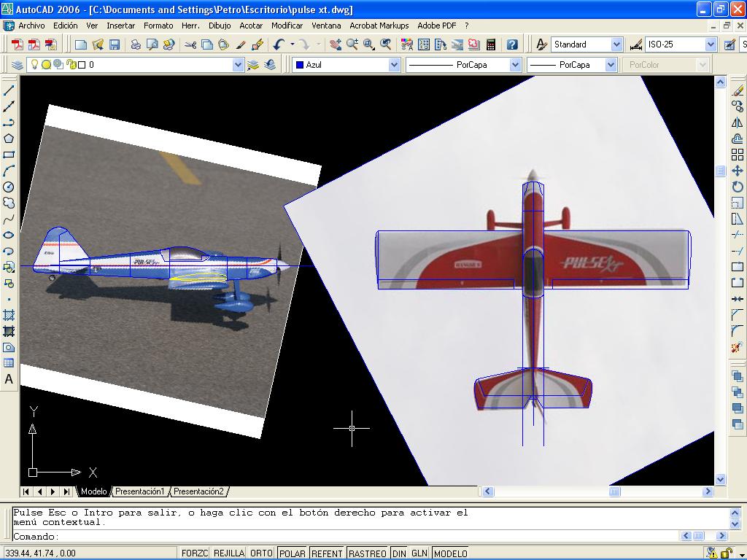Screen dimensions: 747x560
Task: Expand the layer dropdown list
Action: [x=238, y=65]
